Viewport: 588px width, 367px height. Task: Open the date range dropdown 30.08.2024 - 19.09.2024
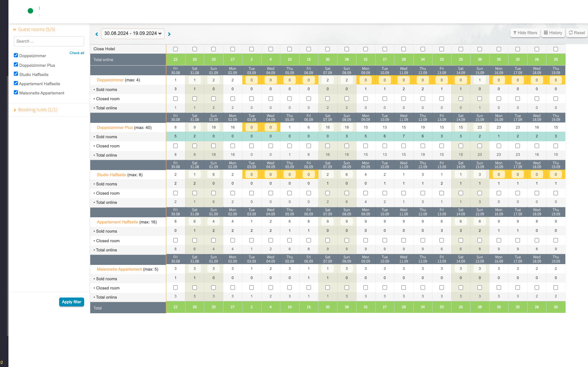click(x=133, y=33)
